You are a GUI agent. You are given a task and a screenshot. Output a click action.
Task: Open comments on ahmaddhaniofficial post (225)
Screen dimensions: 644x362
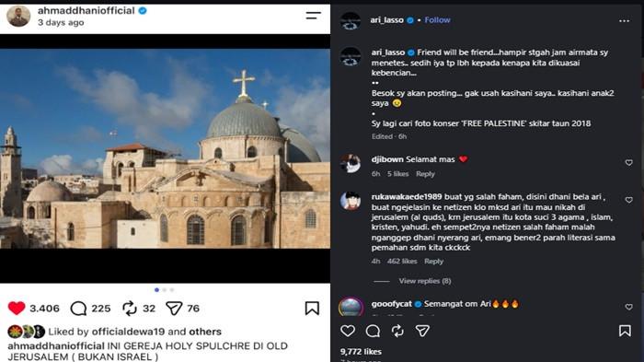[x=78, y=308]
